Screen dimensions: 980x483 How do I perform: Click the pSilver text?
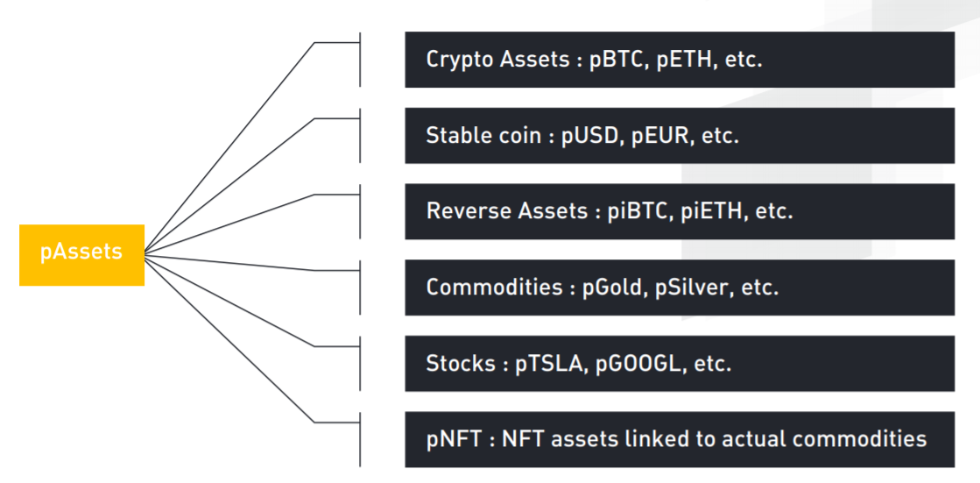point(694,288)
